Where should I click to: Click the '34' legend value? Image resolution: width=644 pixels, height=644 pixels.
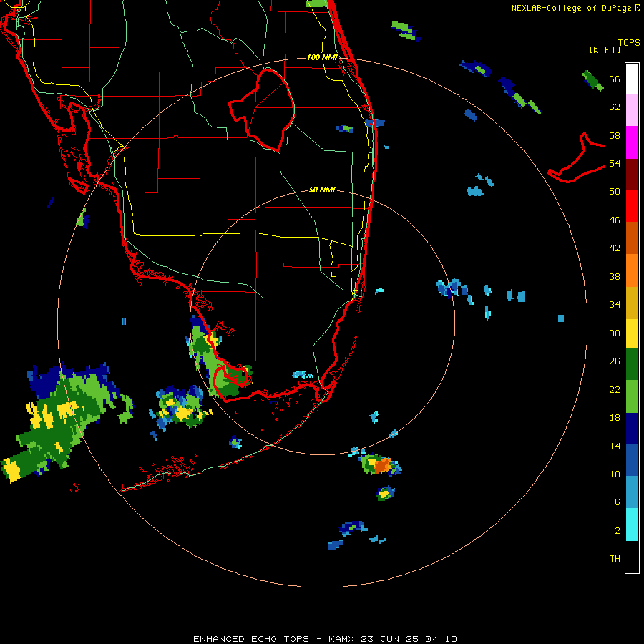pyautogui.click(x=615, y=304)
